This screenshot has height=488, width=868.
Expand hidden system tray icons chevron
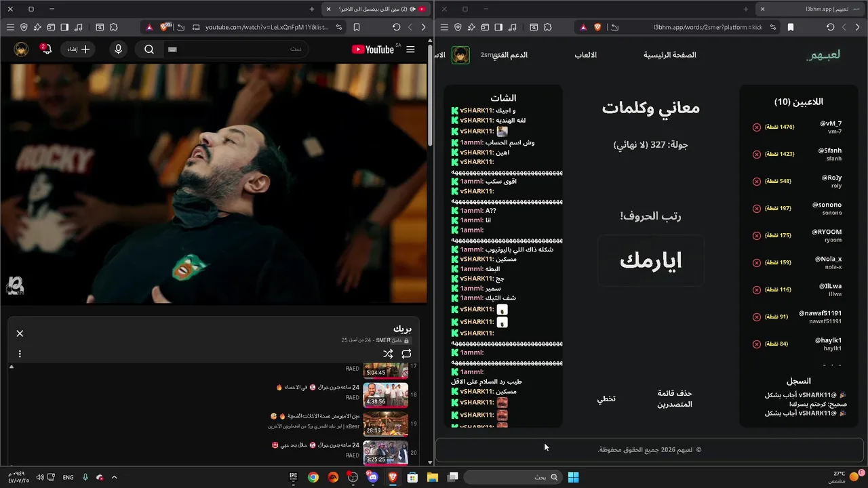(114, 477)
